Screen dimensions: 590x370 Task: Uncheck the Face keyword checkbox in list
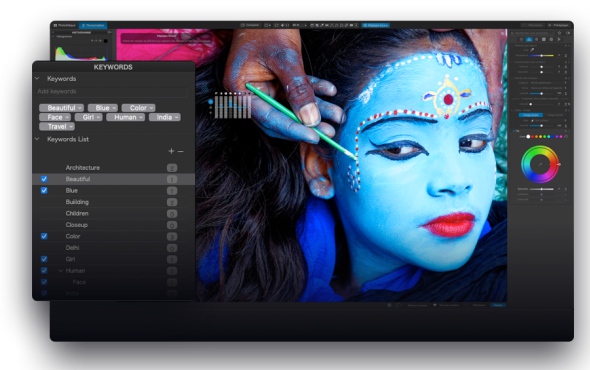point(44,282)
